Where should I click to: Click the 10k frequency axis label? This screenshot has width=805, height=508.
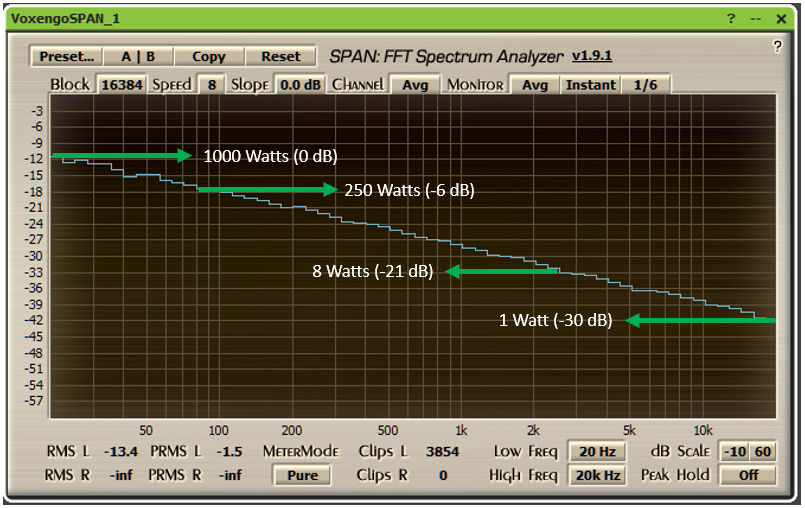(x=703, y=430)
